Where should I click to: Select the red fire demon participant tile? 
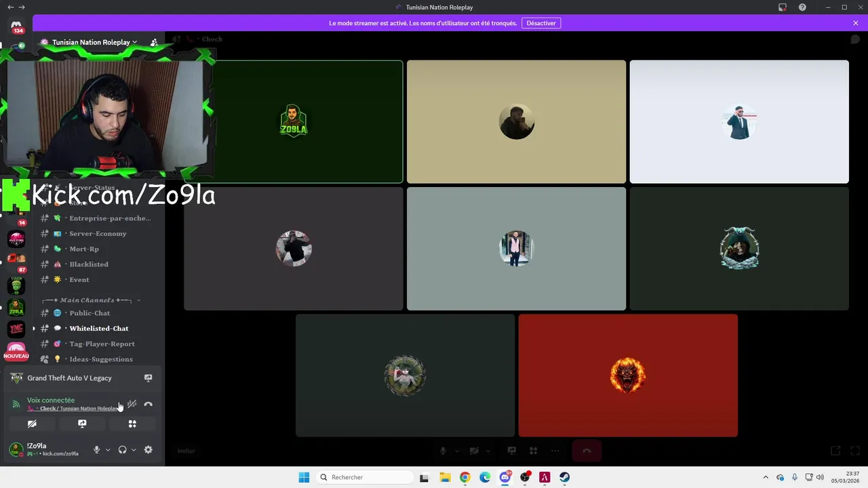(628, 375)
